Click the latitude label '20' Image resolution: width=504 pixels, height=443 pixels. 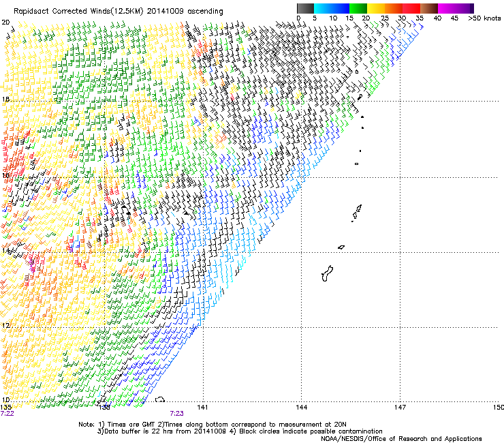[5, 22]
